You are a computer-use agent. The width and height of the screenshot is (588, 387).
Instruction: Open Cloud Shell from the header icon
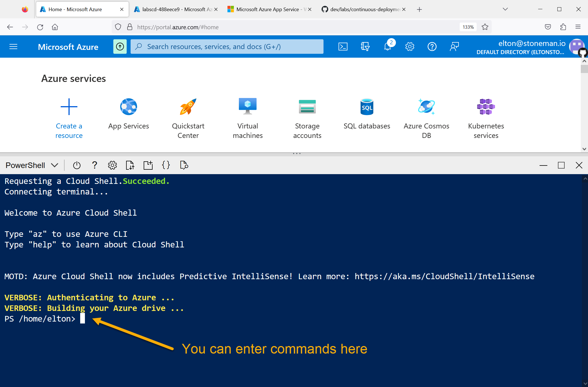click(343, 47)
